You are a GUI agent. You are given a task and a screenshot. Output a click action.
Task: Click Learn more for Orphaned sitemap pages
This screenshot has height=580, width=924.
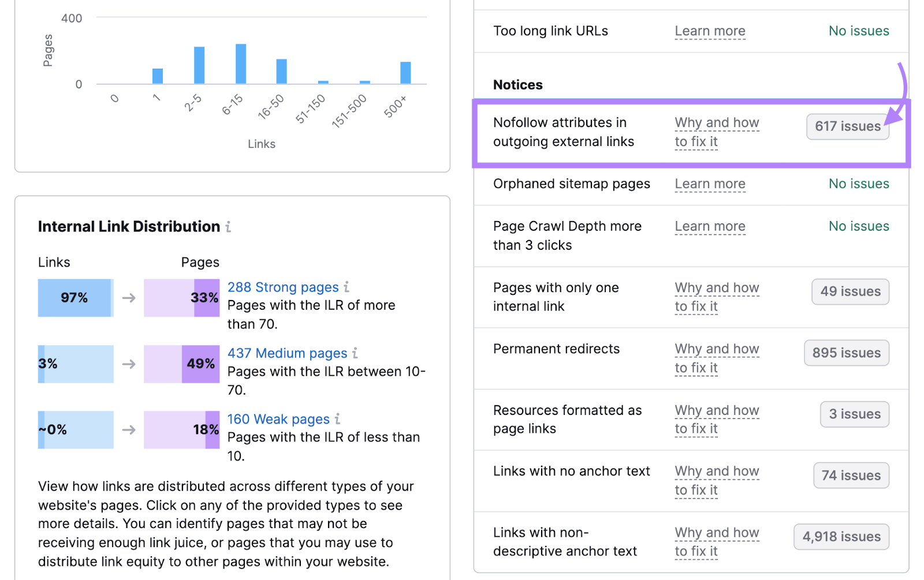(710, 184)
